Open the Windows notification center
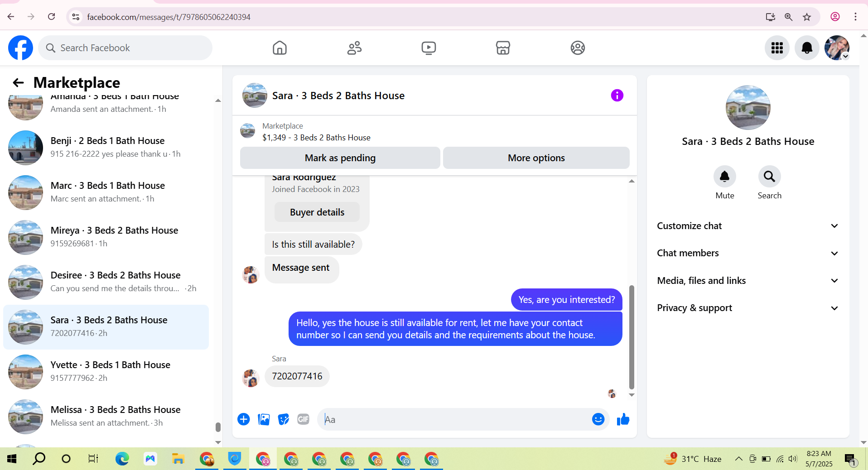 pyautogui.click(x=850, y=459)
